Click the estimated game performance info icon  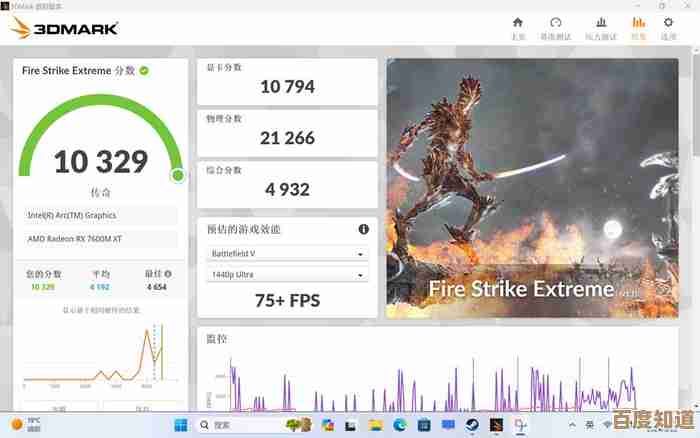tap(364, 229)
